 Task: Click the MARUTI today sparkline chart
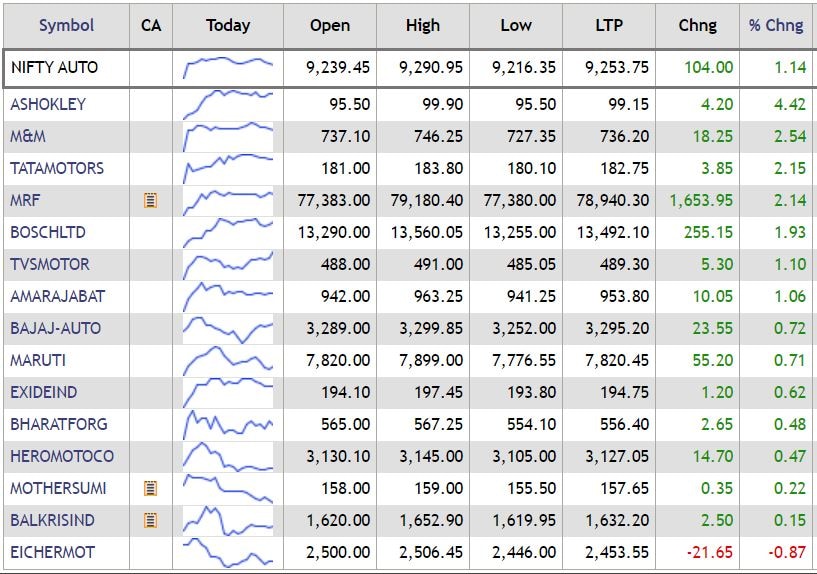[228, 361]
